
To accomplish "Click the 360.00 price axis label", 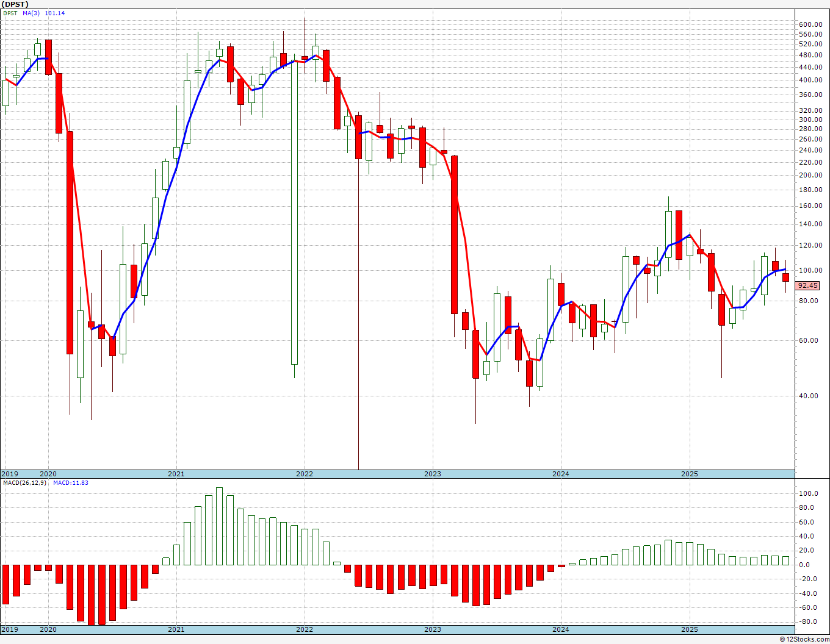I will click(810, 95).
